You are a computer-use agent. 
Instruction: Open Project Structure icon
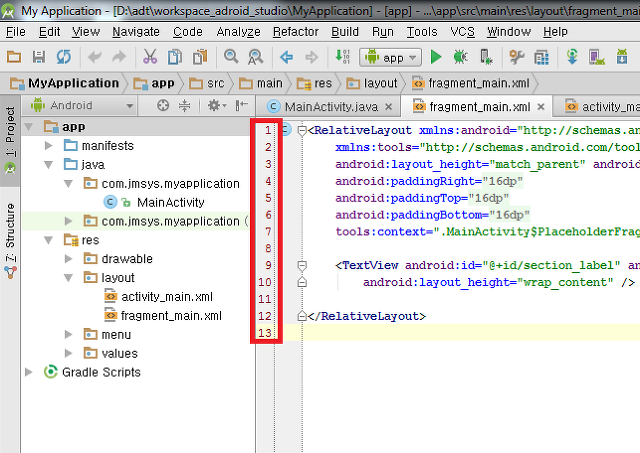click(x=541, y=57)
